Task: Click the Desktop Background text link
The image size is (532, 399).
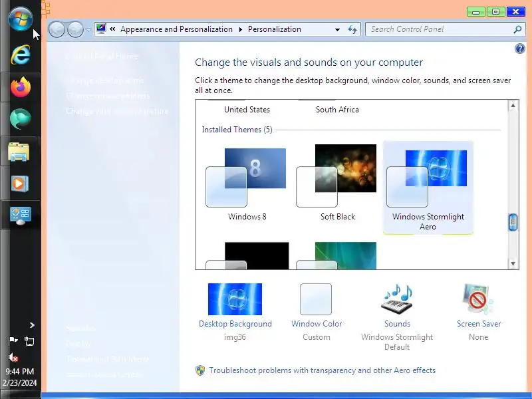Action: click(235, 324)
